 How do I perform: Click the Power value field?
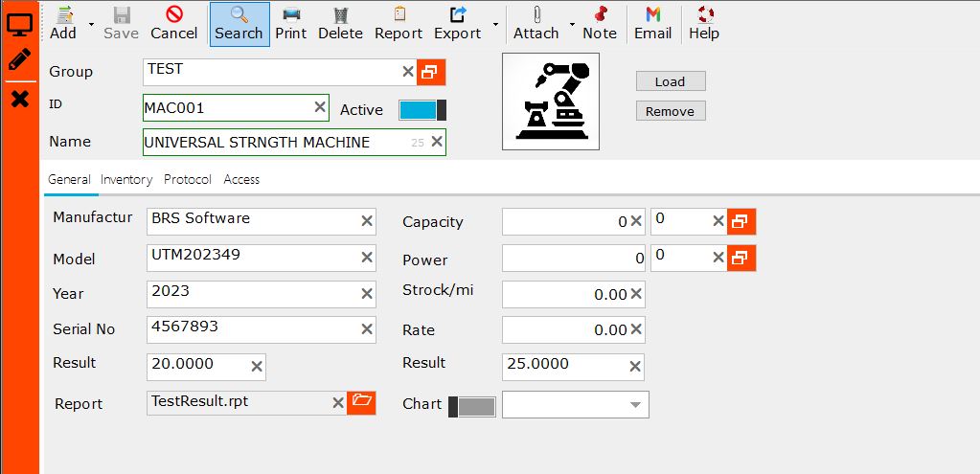click(573, 258)
